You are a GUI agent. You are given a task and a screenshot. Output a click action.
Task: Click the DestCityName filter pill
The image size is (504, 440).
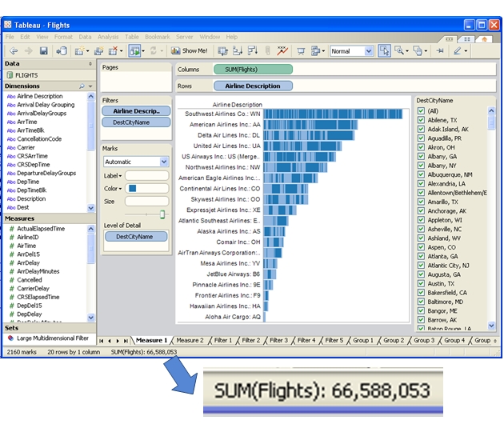point(136,122)
